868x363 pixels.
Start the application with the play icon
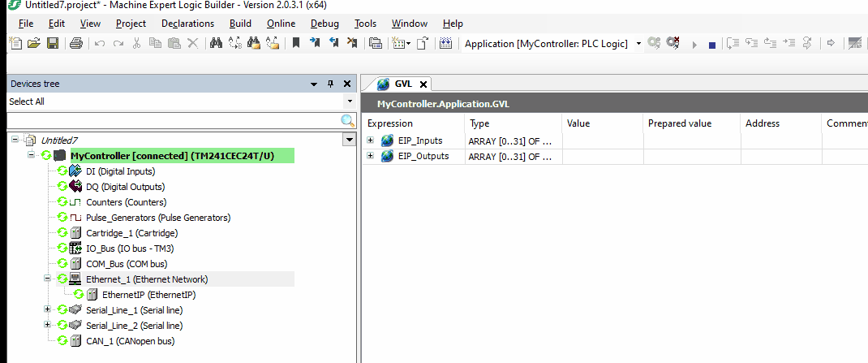(x=694, y=45)
